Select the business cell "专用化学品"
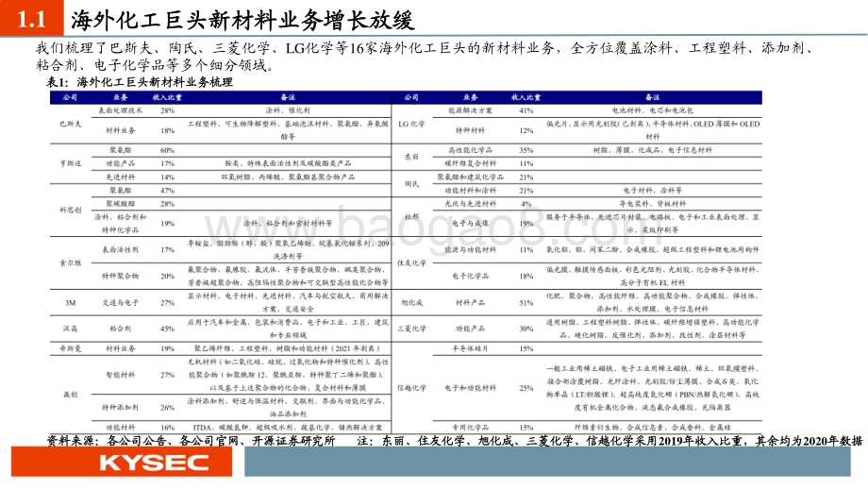The width and height of the screenshot is (868, 489). click(x=470, y=428)
